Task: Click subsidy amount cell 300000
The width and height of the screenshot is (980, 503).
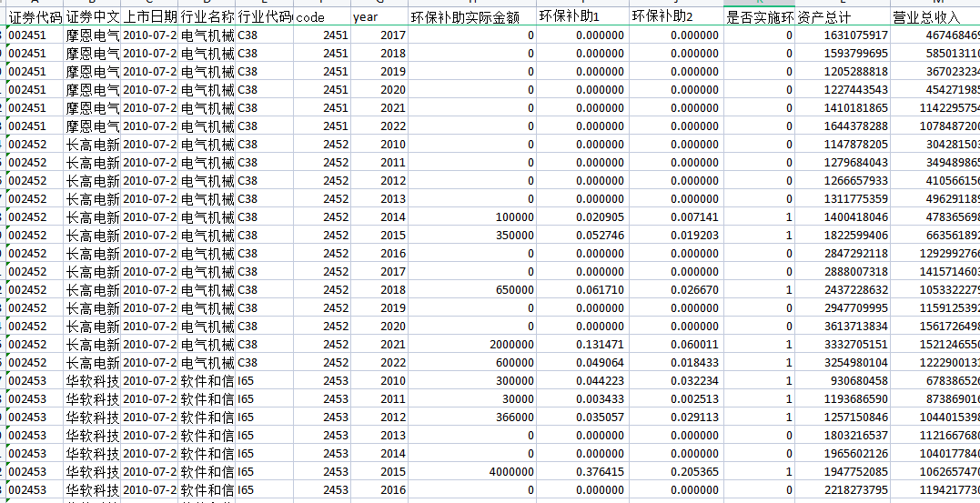Action: point(472,380)
